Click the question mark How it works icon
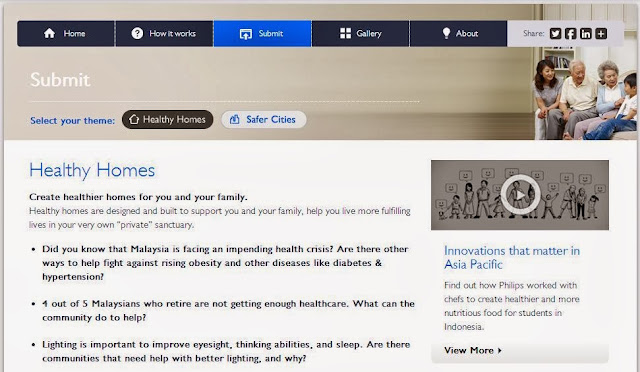The height and width of the screenshot is (372, 640). tap(137, 33)
